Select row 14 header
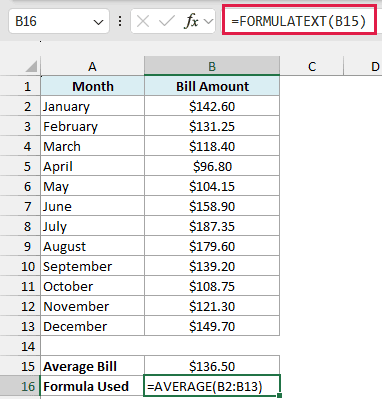This screenshot has width=382, height=399. [x=20, y=346]
